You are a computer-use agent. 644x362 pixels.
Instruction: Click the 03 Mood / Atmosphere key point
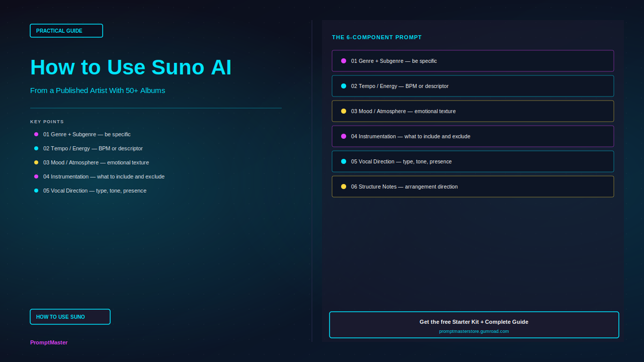92,162
